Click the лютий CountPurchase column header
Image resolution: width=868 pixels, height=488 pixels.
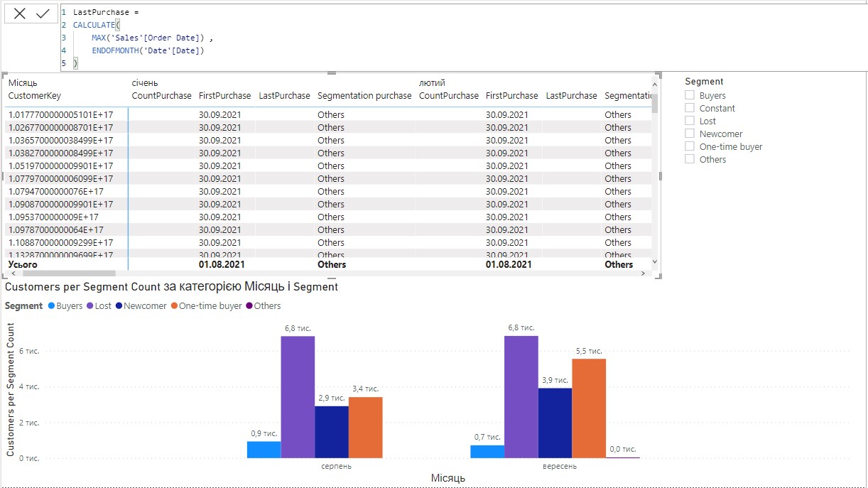click(x=449, y=96)
